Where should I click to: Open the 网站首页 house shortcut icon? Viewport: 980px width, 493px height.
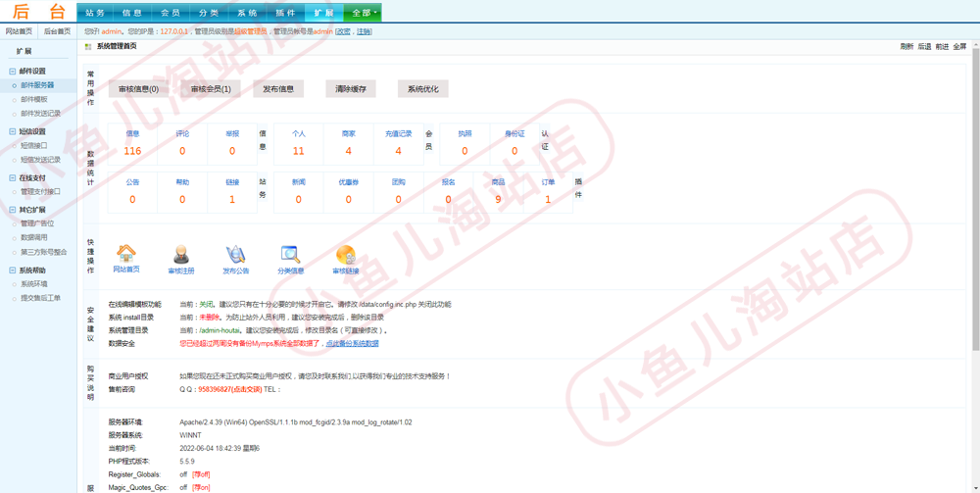coord(126,253)
